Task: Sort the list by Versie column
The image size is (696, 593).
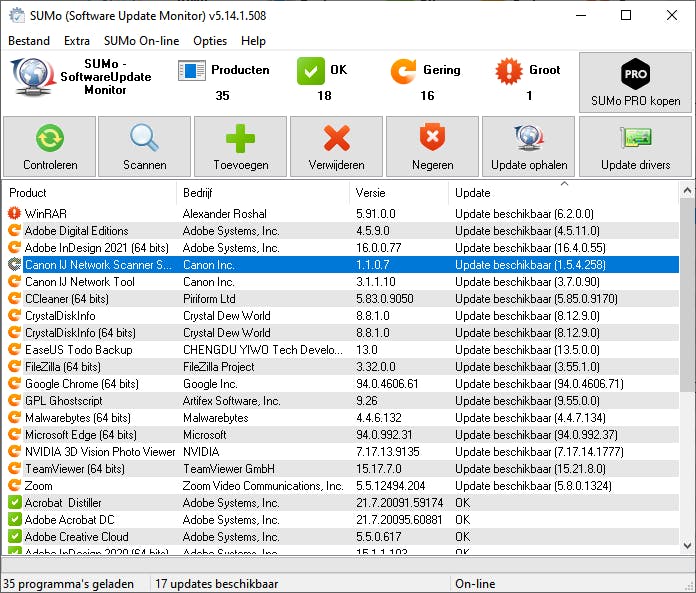Action: pos(399,193)
